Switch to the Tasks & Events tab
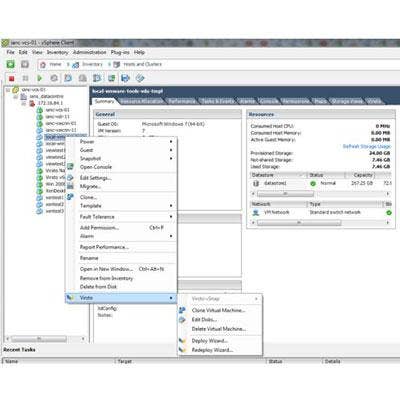 [218, 101]
